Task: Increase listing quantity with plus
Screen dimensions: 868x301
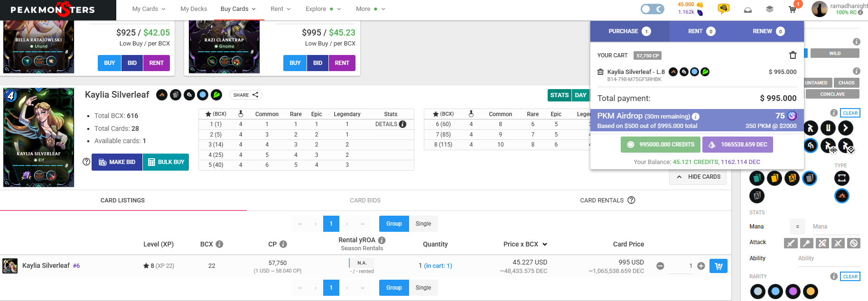Action: point(701,266)
